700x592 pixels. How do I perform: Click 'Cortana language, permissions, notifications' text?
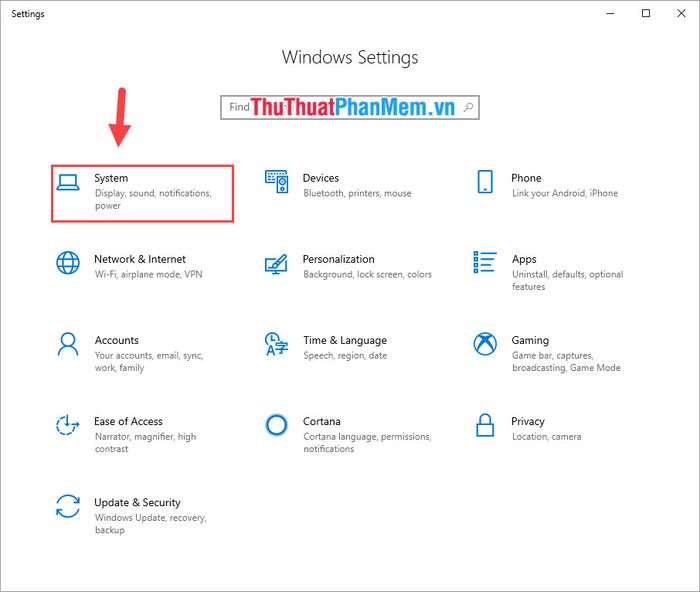click(367, 443)
